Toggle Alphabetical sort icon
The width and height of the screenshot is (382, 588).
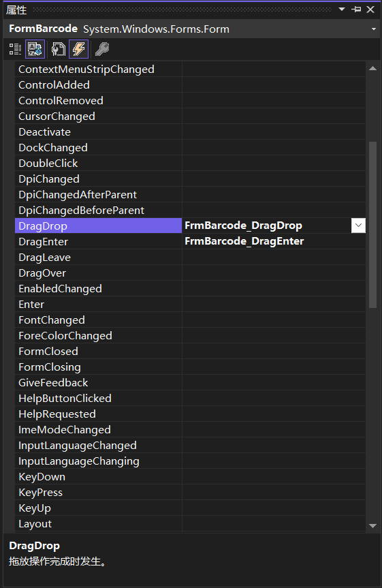pos(35,49)
